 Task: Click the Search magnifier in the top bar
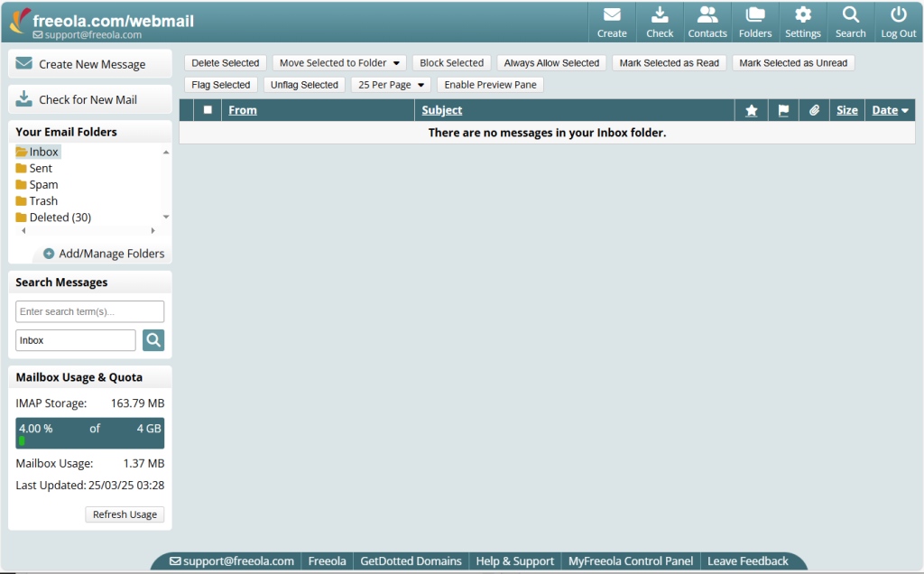(x=850, y=21)
